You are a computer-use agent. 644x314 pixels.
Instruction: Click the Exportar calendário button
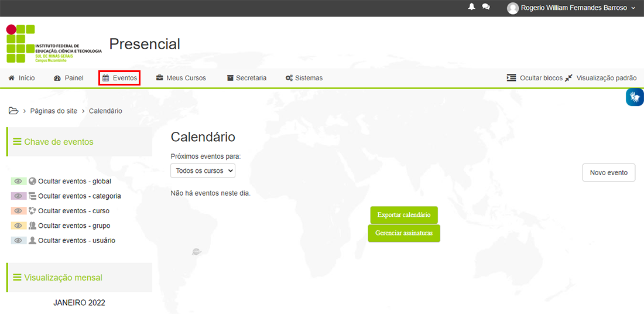[404, 215]
